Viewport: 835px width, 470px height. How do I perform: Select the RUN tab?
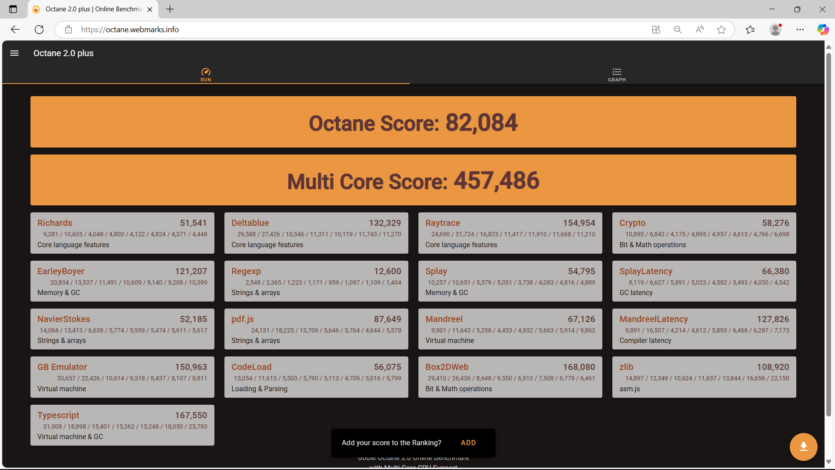click(206, 75)
